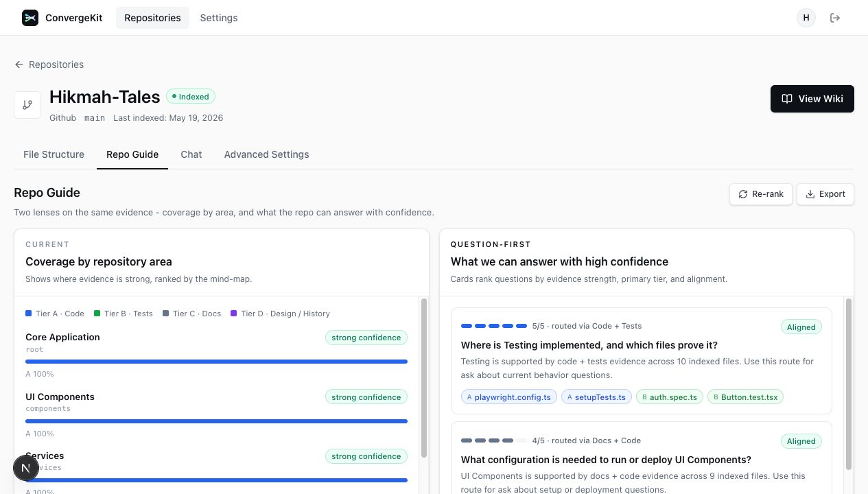
Task: Click the 5/5 evidence strength indicator
Action: [494, 326]
